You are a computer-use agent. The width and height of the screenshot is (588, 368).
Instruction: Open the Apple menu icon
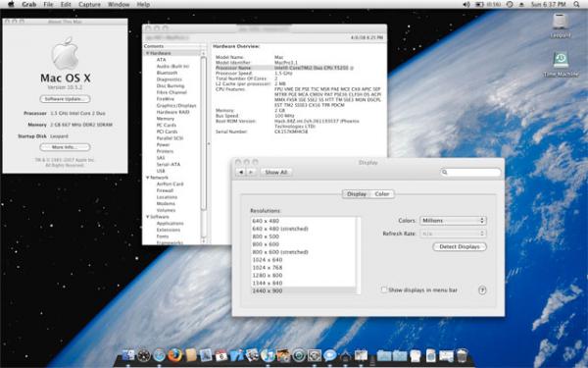click(x=11, y=5)
